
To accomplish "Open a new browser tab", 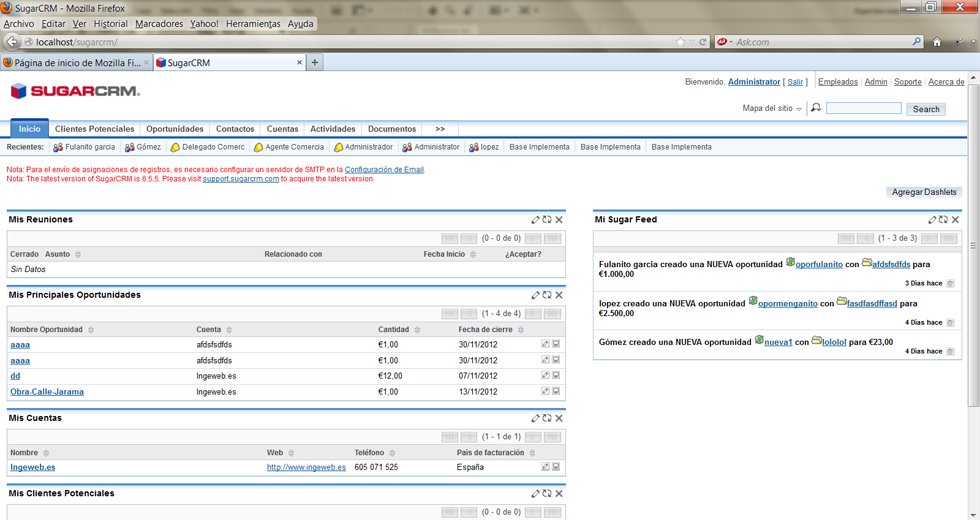I will click(314, 62).
